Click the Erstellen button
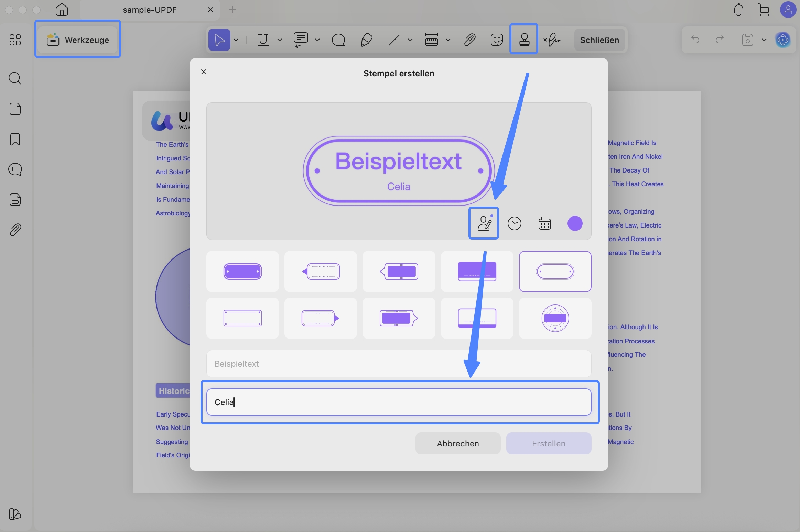800x532 pixels. (x=549, y=443)
